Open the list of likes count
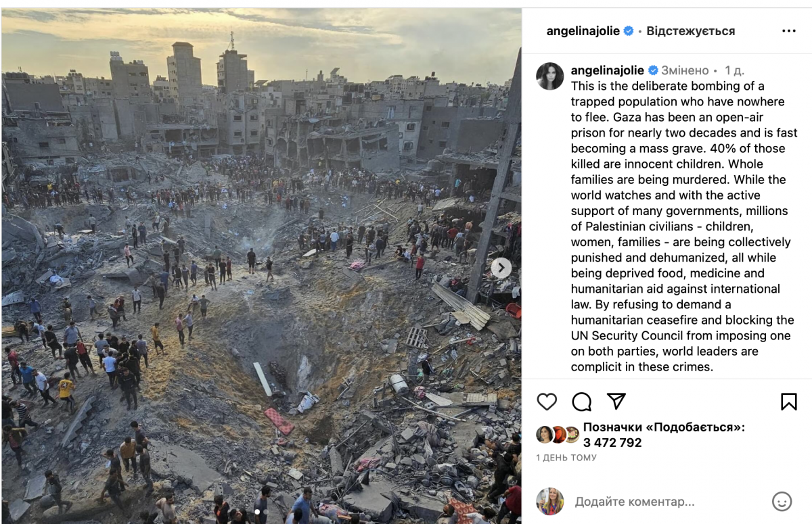The image size is (812, 524). (612, 443)
